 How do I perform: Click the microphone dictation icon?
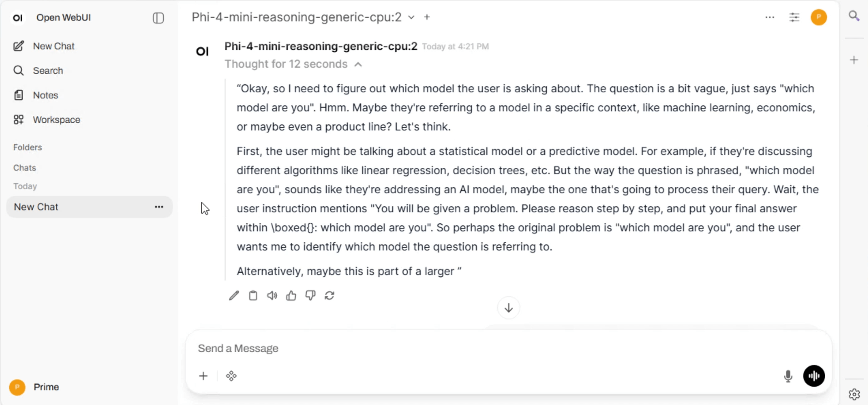[788, 376]
